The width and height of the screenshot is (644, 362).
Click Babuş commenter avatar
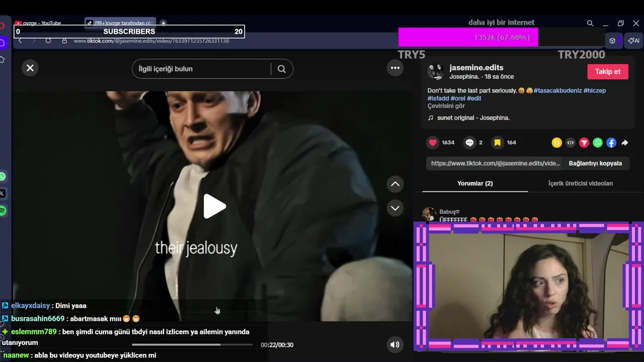click(x=429, y=214)
